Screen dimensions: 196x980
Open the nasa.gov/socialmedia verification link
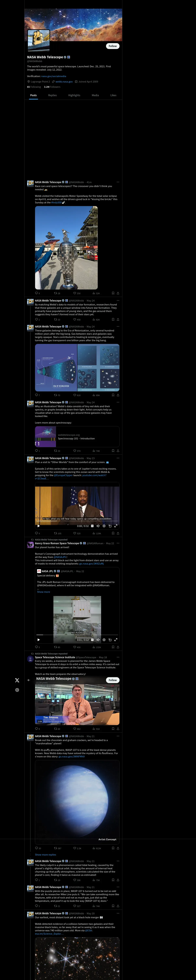[x=54, y=76]
